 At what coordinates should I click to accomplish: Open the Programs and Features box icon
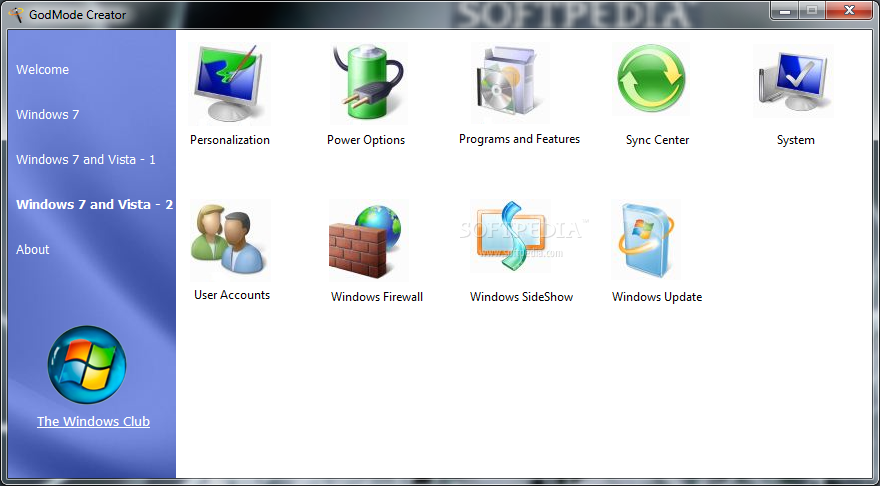(x=511, y=82)
